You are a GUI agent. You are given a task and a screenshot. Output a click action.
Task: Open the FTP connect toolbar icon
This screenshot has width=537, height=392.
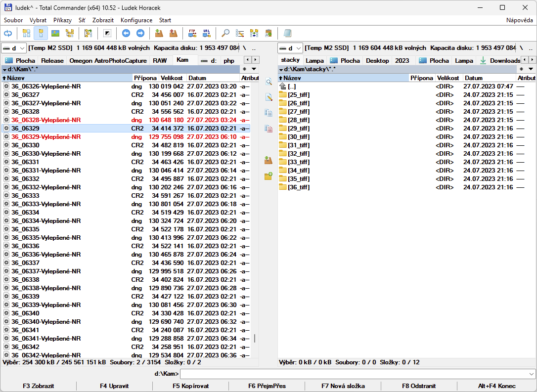pyautogui.click(x=192, y=33)
